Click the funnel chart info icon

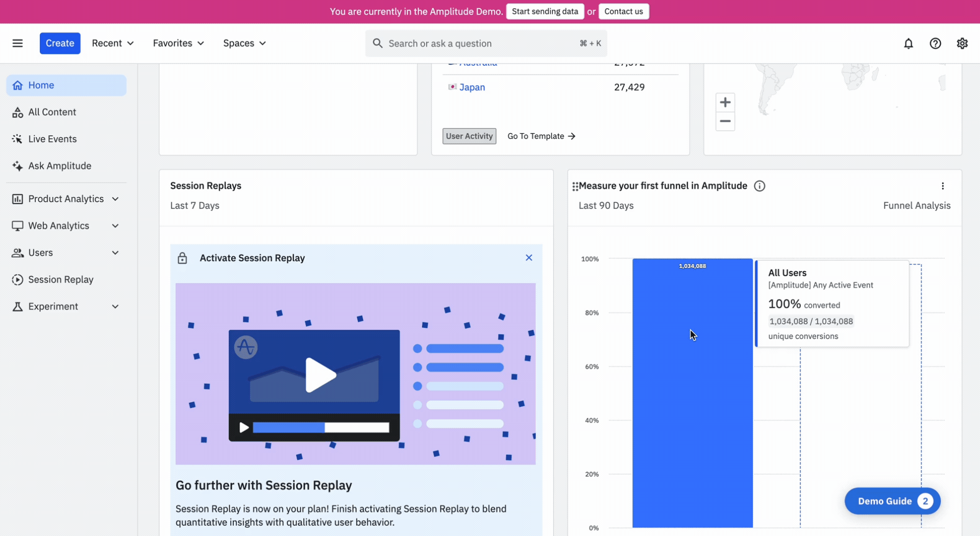759,186
